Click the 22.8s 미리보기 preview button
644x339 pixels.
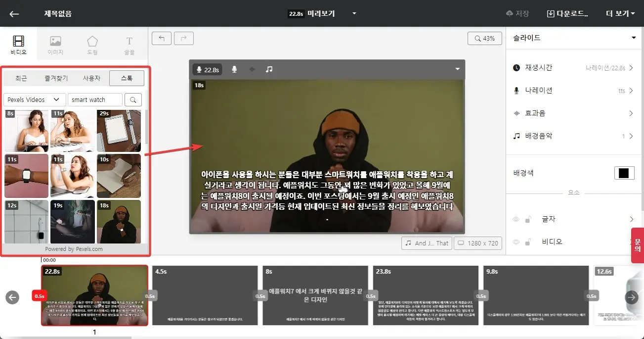[312, 14]
